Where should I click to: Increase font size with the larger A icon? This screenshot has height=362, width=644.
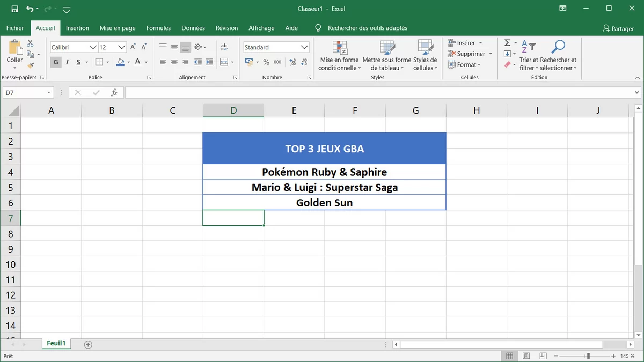point(133,47)
